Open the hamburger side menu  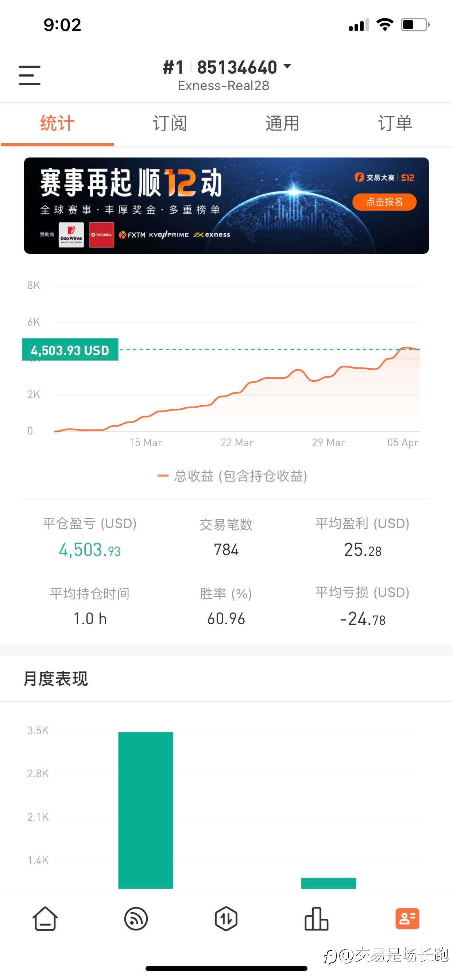[x=29, y=75]
